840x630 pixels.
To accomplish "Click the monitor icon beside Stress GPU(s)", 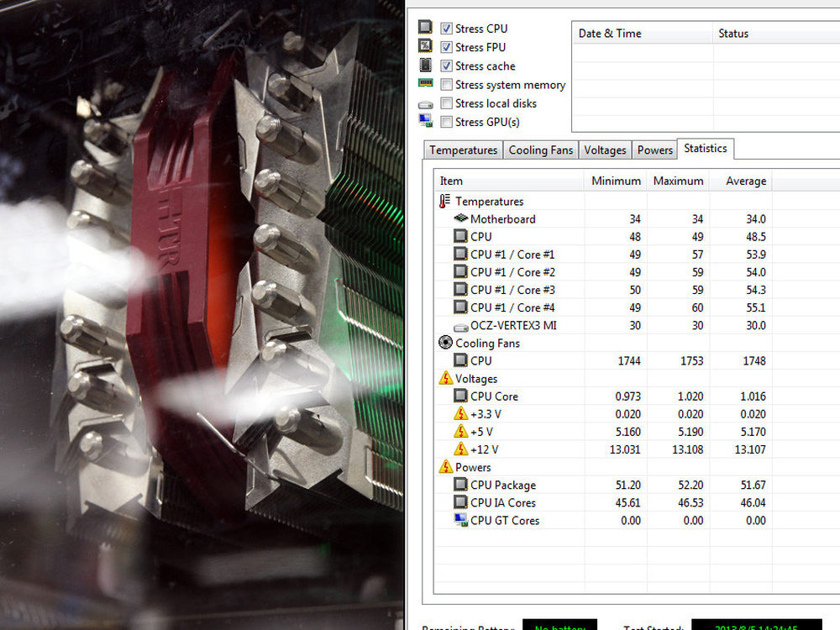I will 426,121.
